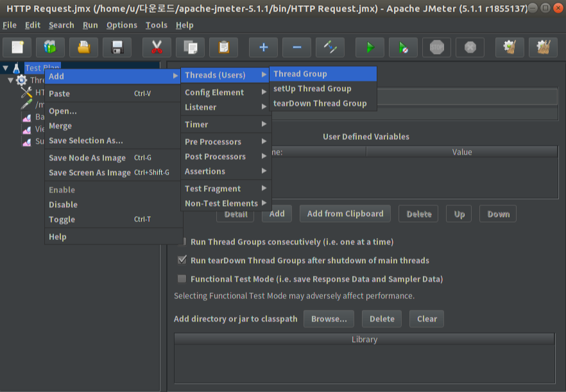
Task: Open the Search menu
Action: (x=62, y=25)
